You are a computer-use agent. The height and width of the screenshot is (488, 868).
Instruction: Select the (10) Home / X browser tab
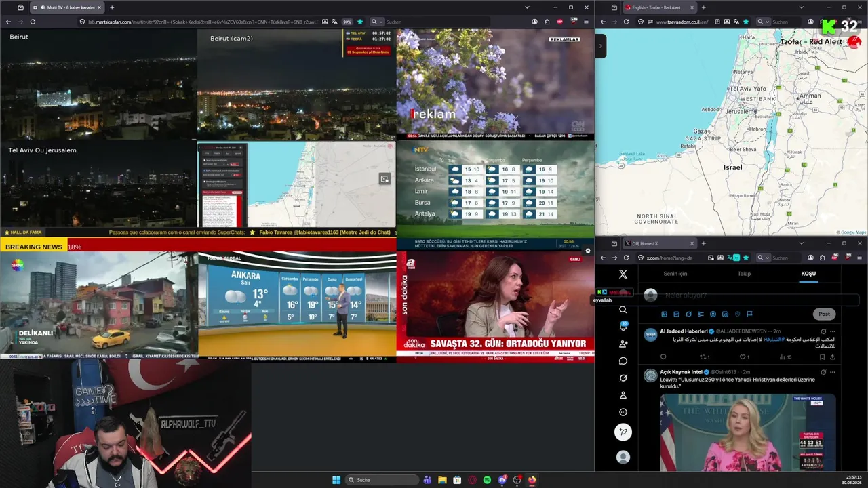click(659, 243)
